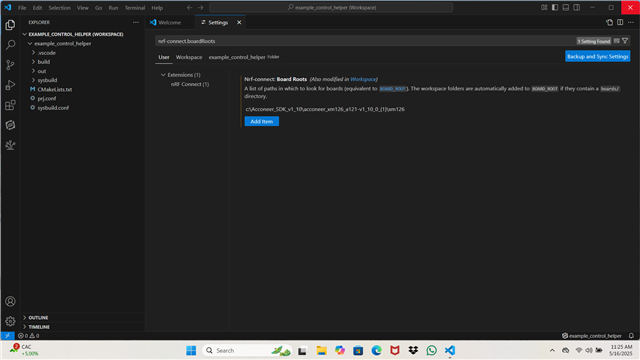Open WhatsApp from the taskbar
Viewport: 640px width, 360px height.
(x=431, y=350)
